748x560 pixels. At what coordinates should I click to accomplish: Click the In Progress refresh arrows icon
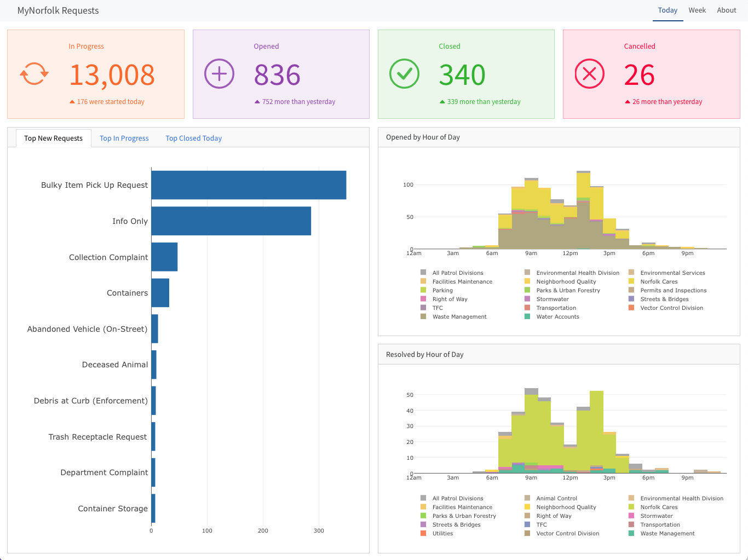click(x=34, y=74)
